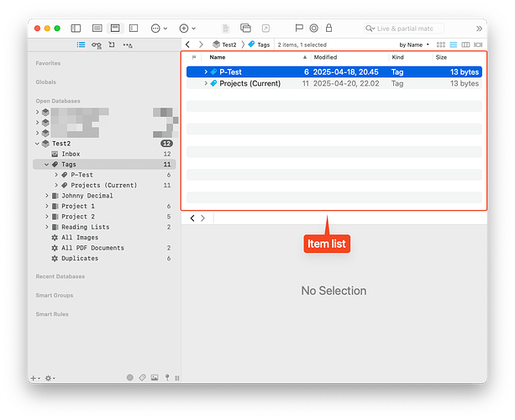Collapse the Test2 database in sidebar

[x=37, y=144]
